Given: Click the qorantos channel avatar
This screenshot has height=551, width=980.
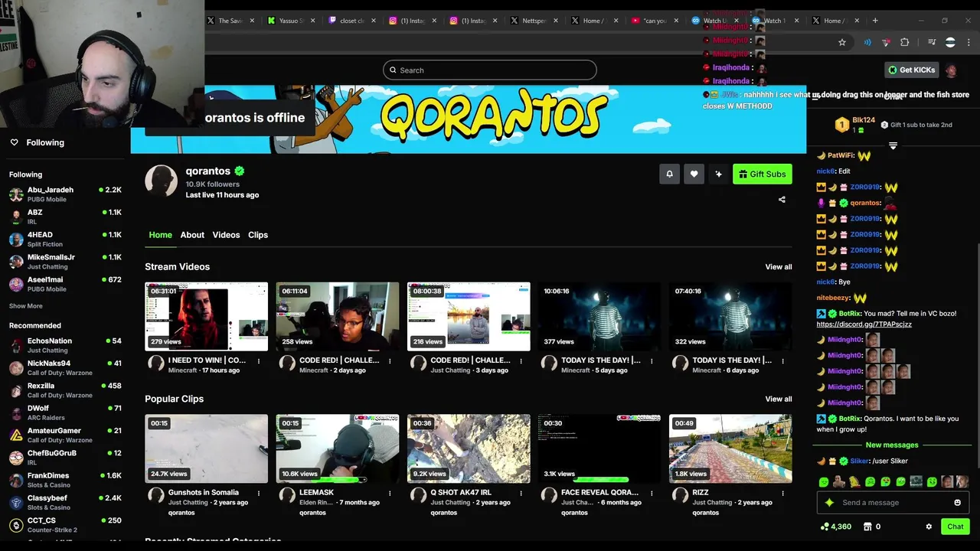Looking at the screenshot, I should [161, 181].
